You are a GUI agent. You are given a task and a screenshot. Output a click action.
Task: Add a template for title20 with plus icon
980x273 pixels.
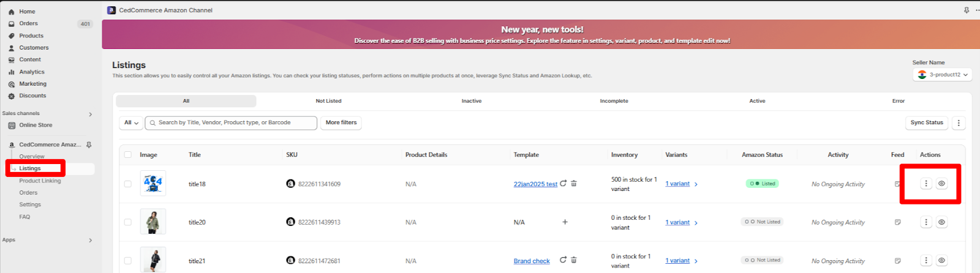(x=565, y=222)
